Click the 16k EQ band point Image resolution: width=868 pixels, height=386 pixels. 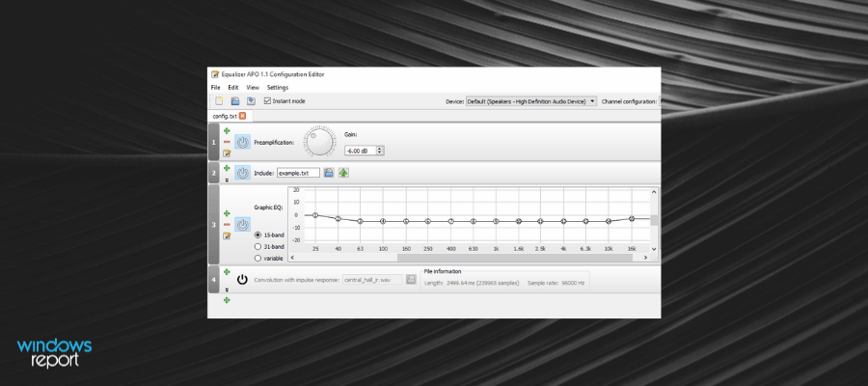pyautogui.click(x=631, y=219)
